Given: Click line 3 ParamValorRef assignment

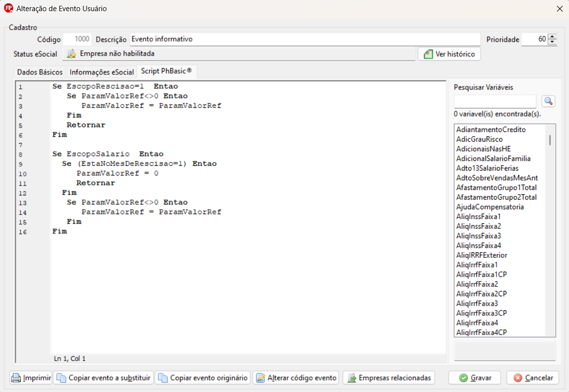Looking at the screenshot, I should coord(151,106).
